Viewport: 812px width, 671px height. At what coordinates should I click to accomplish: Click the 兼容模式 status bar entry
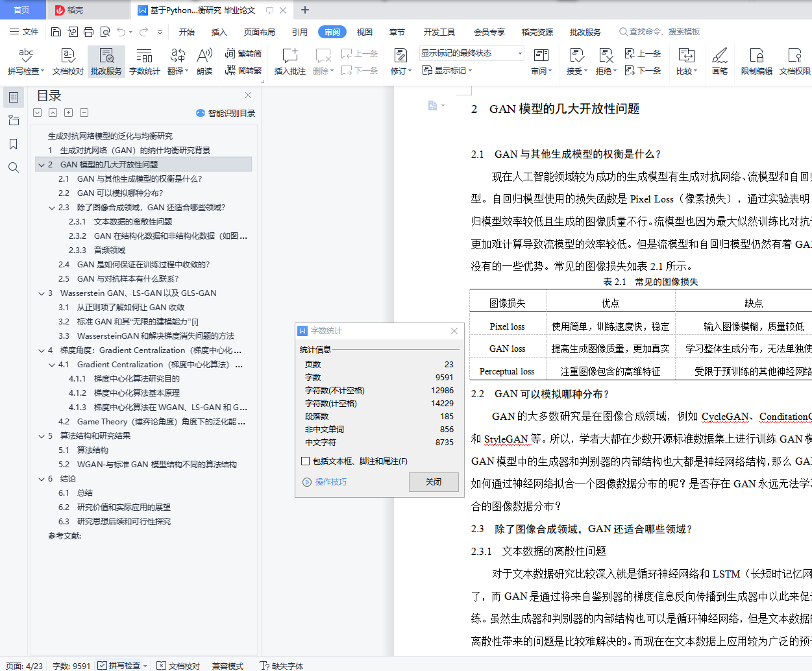(x=228, y=666)
